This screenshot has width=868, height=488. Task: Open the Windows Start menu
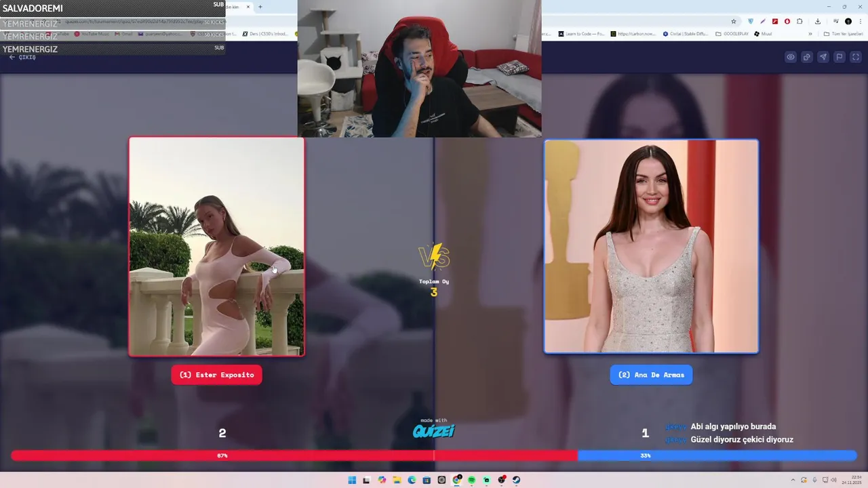click(352, 480)
